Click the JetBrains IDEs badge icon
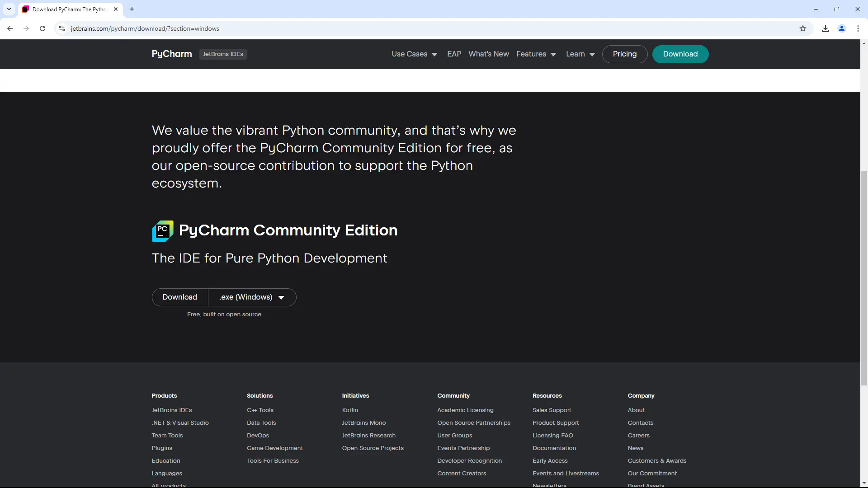 coord(223,54)
